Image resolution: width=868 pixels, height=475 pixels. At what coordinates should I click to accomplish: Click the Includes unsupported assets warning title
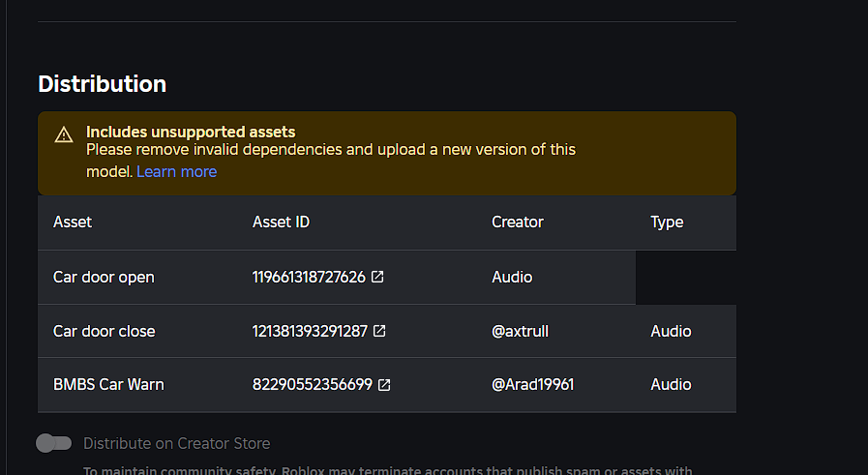[191, 132]
